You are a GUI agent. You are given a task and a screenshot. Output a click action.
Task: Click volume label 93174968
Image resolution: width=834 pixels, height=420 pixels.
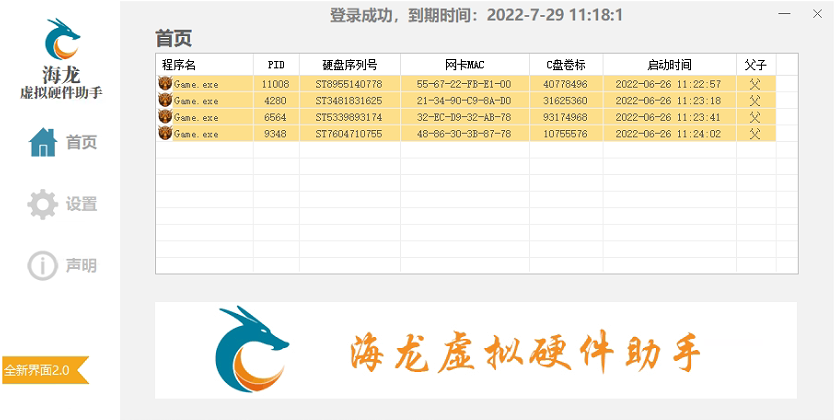click(565, 117)
